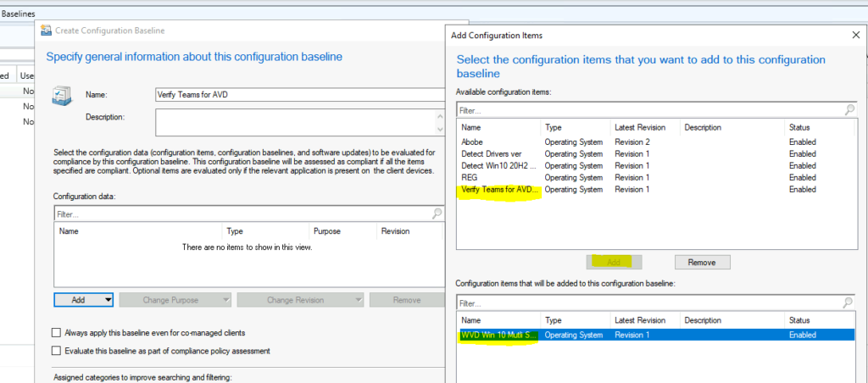Click the Filter field above items to be added
Image resolution: width=868 pixels, height=383 pixels.
649,303
